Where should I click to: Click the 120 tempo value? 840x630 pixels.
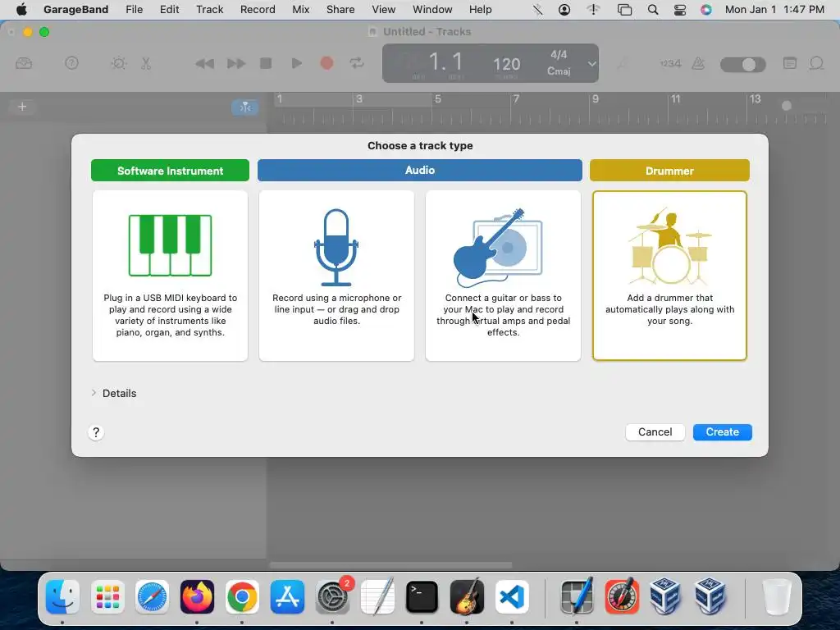pos(506,64)
